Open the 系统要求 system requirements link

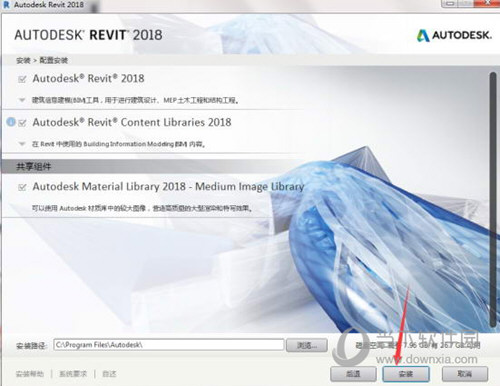[73, 374]
